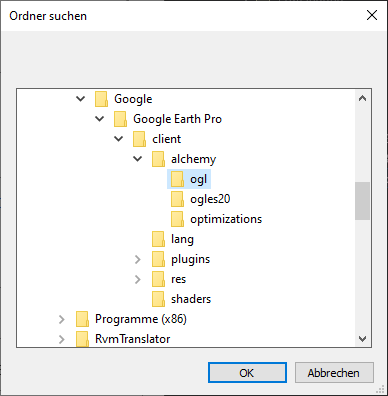Cancel with the Abbrechen button
The height and width of the screenshot is (396, 388).
334,373
